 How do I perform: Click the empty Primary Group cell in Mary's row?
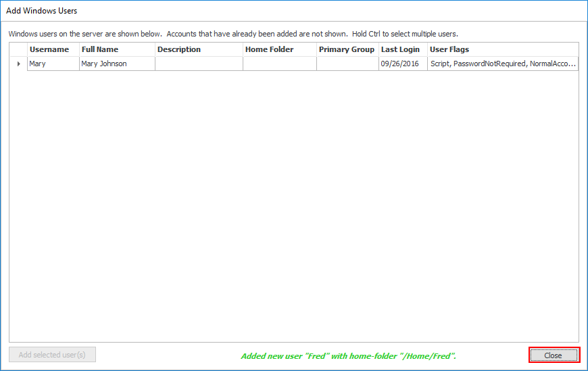347,64
